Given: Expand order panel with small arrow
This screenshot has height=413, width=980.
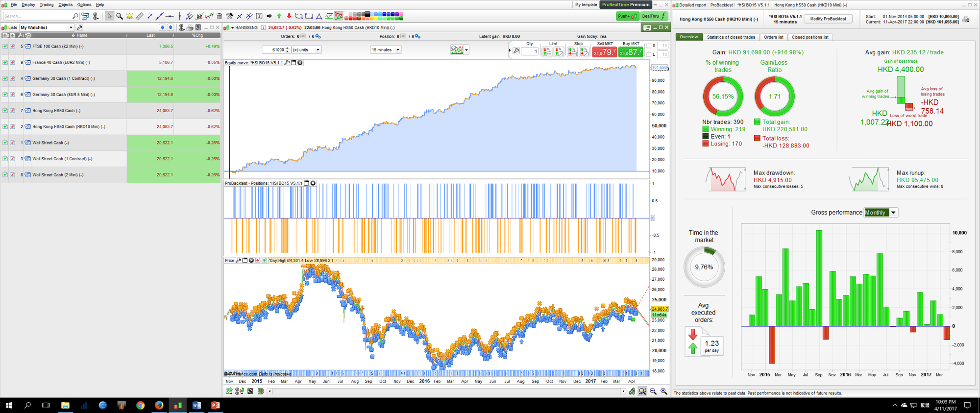Looking at the screenshot, I should coord(510,50).
